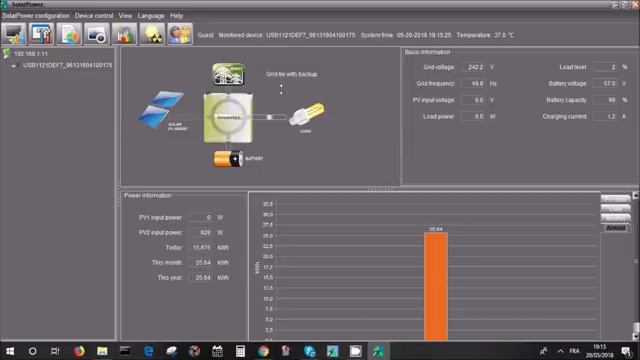This screenshot has width=640, height=360.
Task: Open the Device control menu
Action: click(x=94, y=16)
